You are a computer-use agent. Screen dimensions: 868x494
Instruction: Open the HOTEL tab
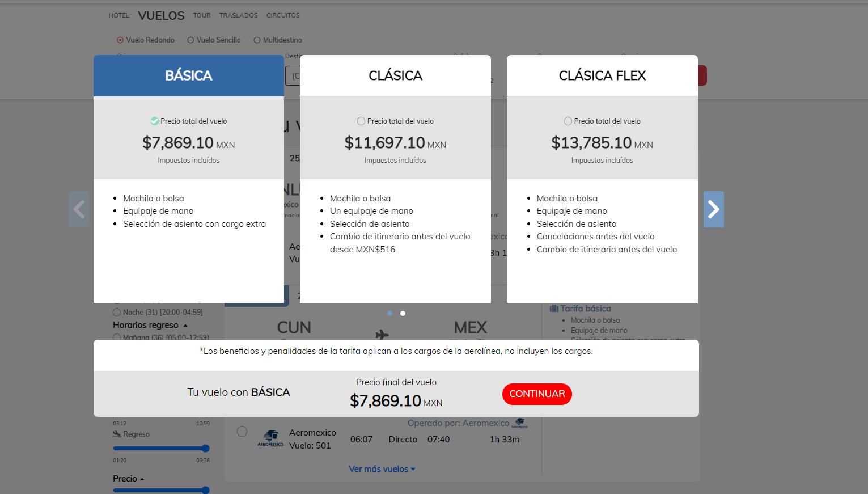[119, 15]
